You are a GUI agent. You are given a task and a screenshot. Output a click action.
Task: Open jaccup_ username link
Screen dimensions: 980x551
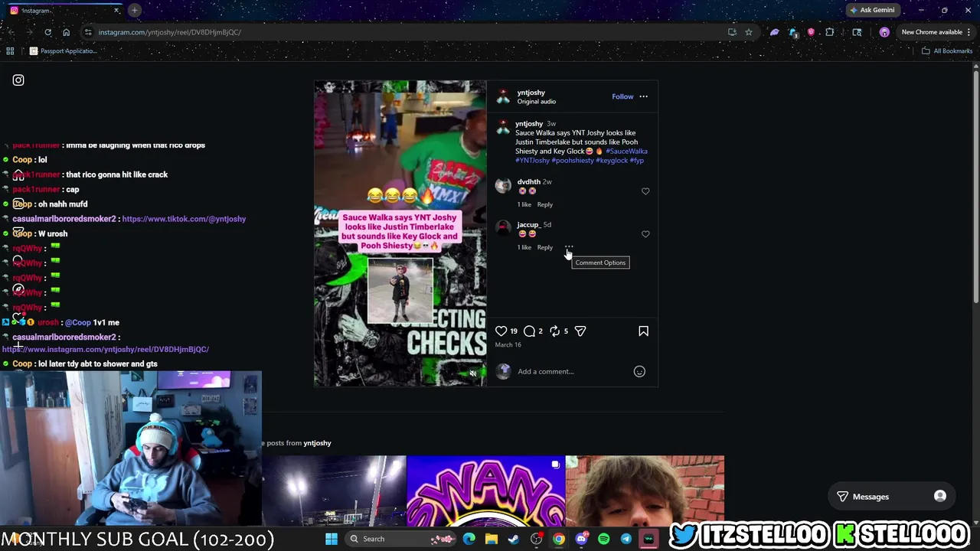pos(528,224)
